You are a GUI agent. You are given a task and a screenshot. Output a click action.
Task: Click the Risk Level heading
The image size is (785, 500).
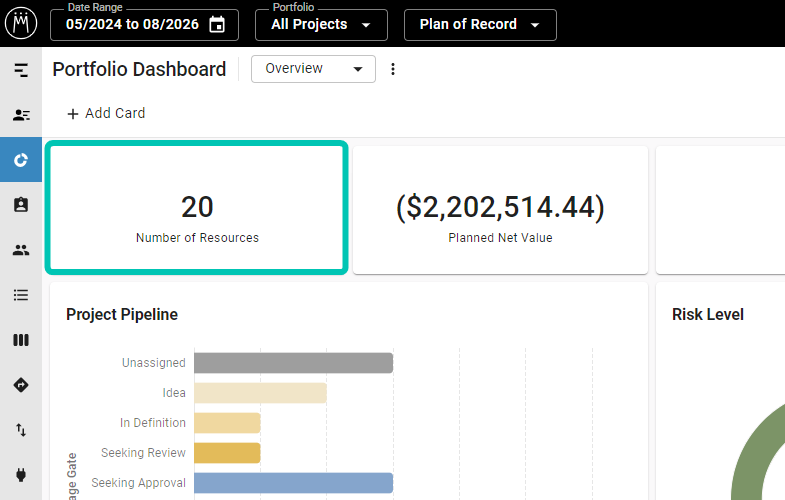point(708,314)
